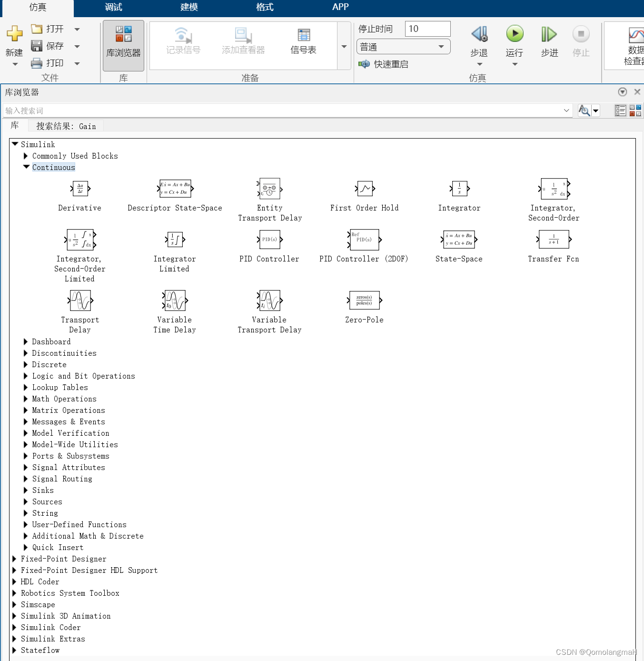
Task: Switch library to list view icon
Action: 620,110
